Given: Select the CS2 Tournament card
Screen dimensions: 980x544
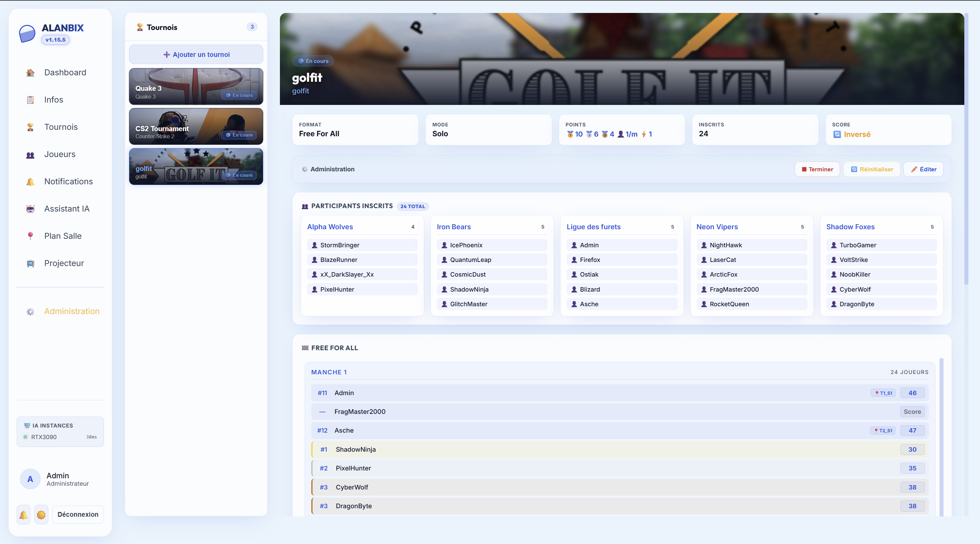Looking at the screenshot, I should pyautogui.click(x=196, y=126).
